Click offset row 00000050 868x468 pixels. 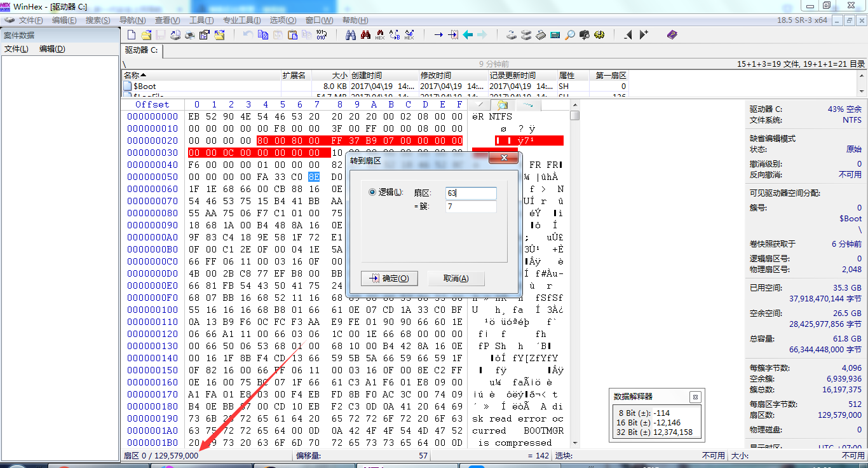coord(153,177)
